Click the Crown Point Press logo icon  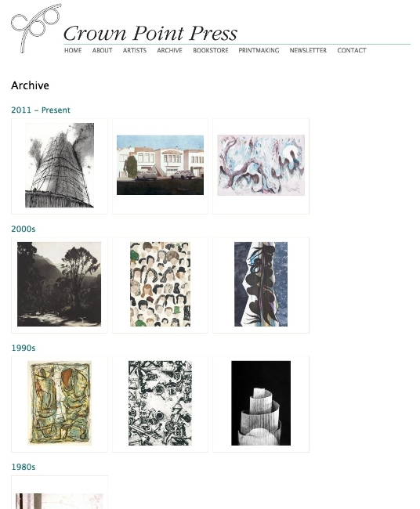click(36, 28)
